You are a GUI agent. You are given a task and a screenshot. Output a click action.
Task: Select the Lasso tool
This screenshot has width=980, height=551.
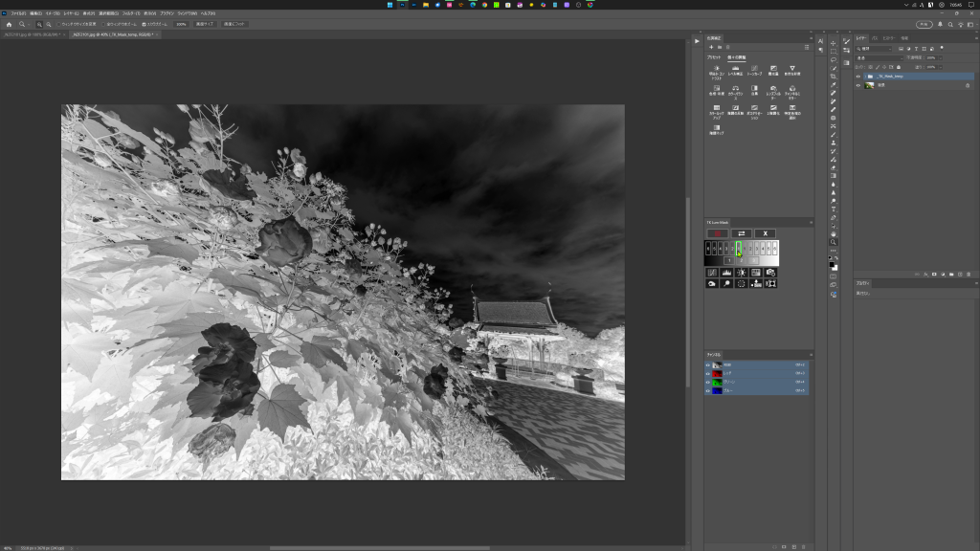834,59
